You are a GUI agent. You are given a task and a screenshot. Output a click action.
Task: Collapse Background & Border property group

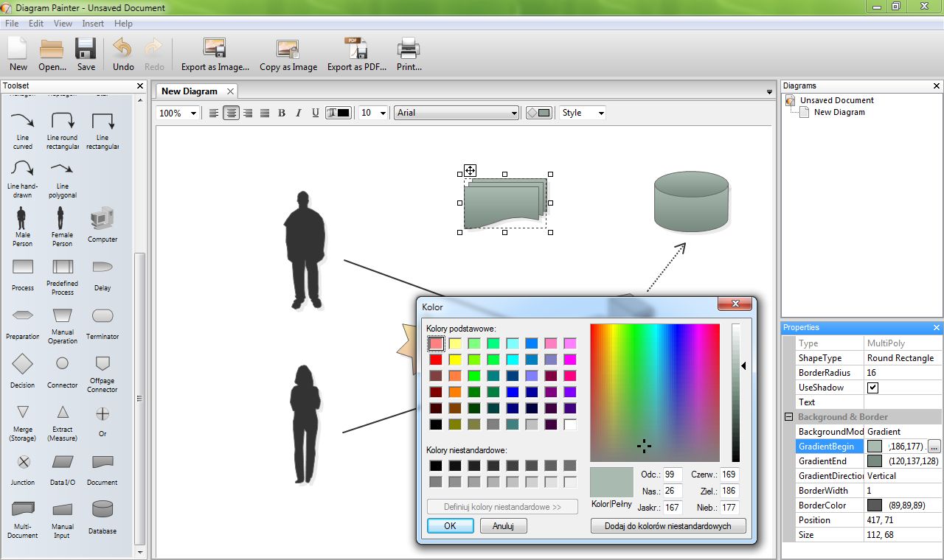point(788,417)
